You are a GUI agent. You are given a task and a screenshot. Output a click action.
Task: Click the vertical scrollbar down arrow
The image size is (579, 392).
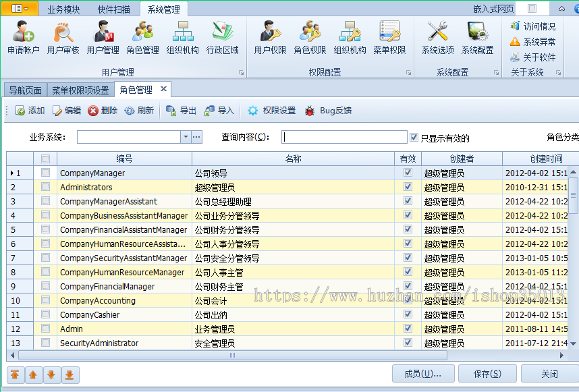[x=573, y=343]
